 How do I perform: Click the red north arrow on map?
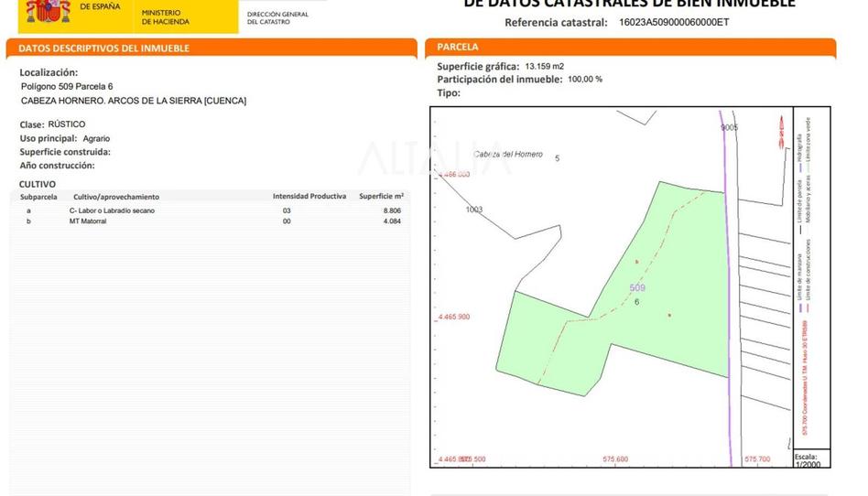[779, 133]
